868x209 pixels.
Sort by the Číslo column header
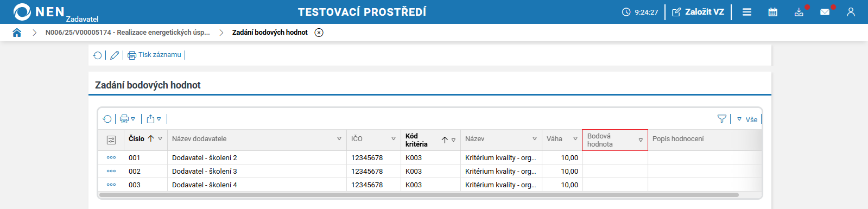coord(136,139)
